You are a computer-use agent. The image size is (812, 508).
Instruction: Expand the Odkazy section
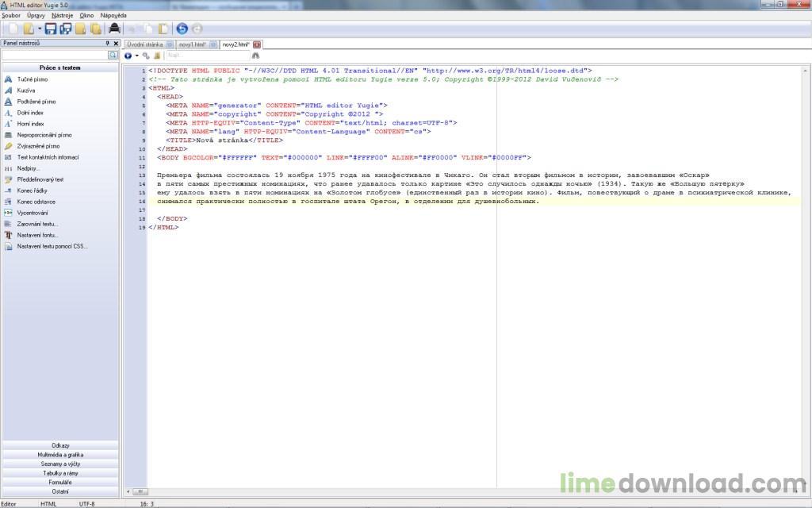coord(60,445)
